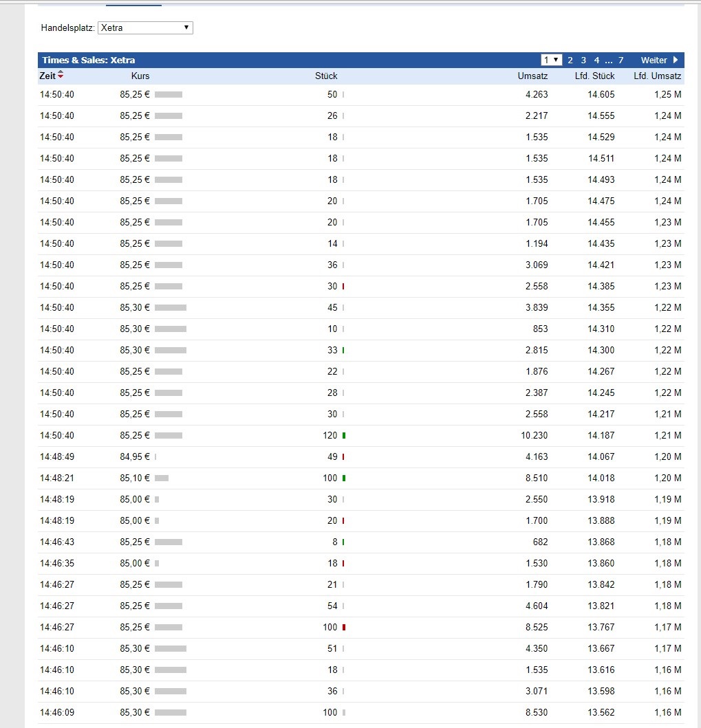Sort the table by the Kurs column

coord(140,76)
